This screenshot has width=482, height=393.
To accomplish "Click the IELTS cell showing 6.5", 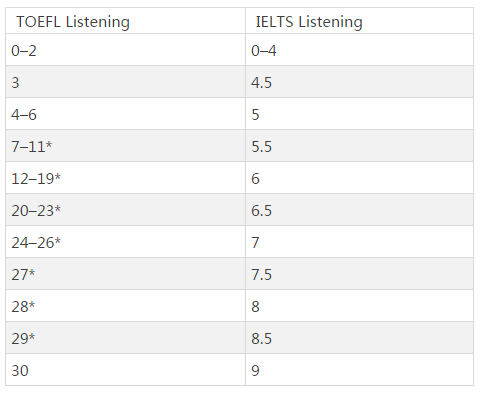I will tap(359, 210).
